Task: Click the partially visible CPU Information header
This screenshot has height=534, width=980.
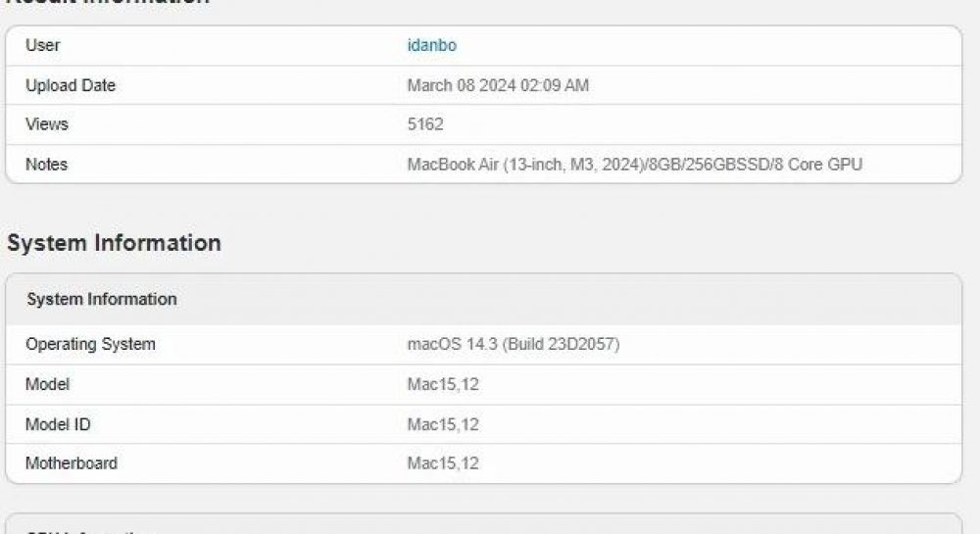Action: (90, 531)
